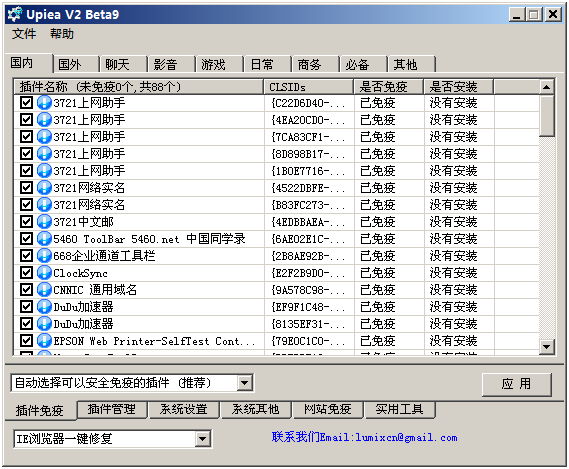Switch to the 聊天 tab
Image resolution: width=569 pixels, height=469 pixels.
point(123,65)
